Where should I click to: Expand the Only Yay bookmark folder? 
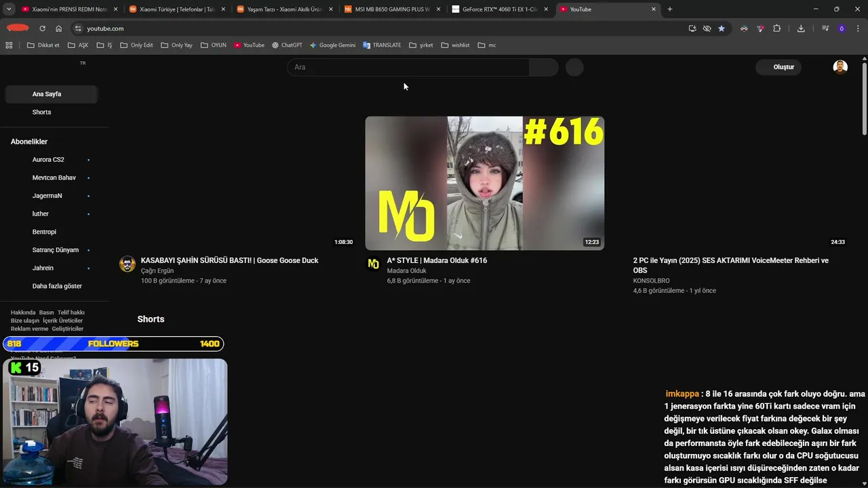tap(177, 45)
